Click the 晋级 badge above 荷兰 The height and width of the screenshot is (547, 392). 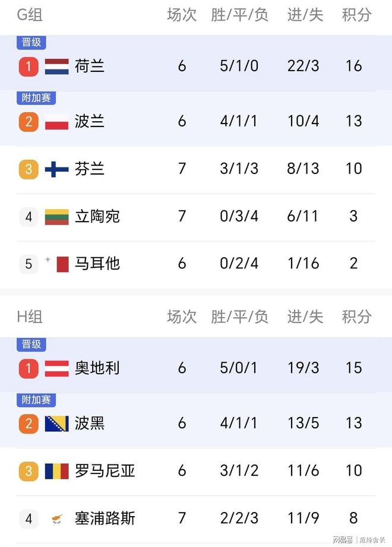pyautogui.click(x=31, y=42)
